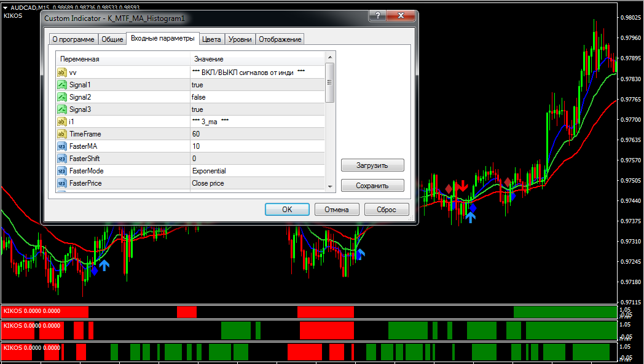Open the Уровни tab
Screen dimensions: 644x364
point(240,39)
